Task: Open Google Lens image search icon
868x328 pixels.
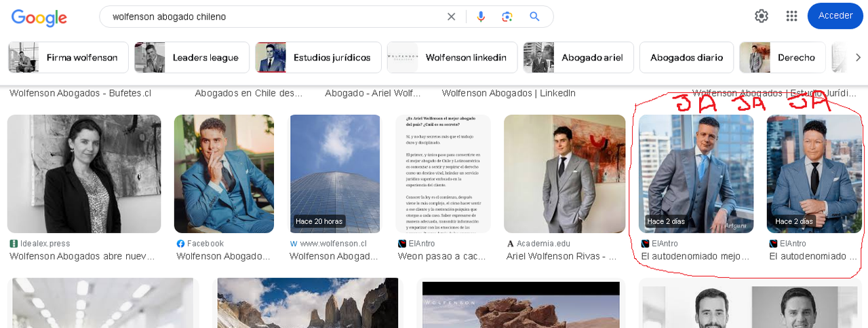Action: (507, 16)
